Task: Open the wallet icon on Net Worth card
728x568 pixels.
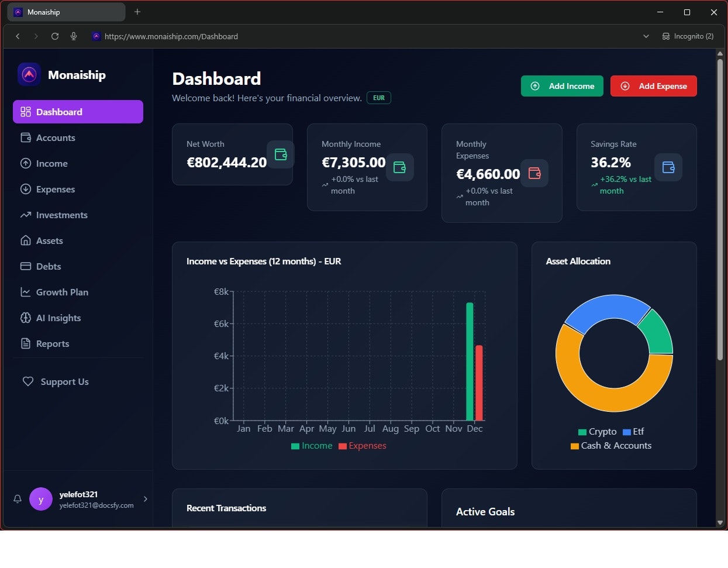Action: 281,154
